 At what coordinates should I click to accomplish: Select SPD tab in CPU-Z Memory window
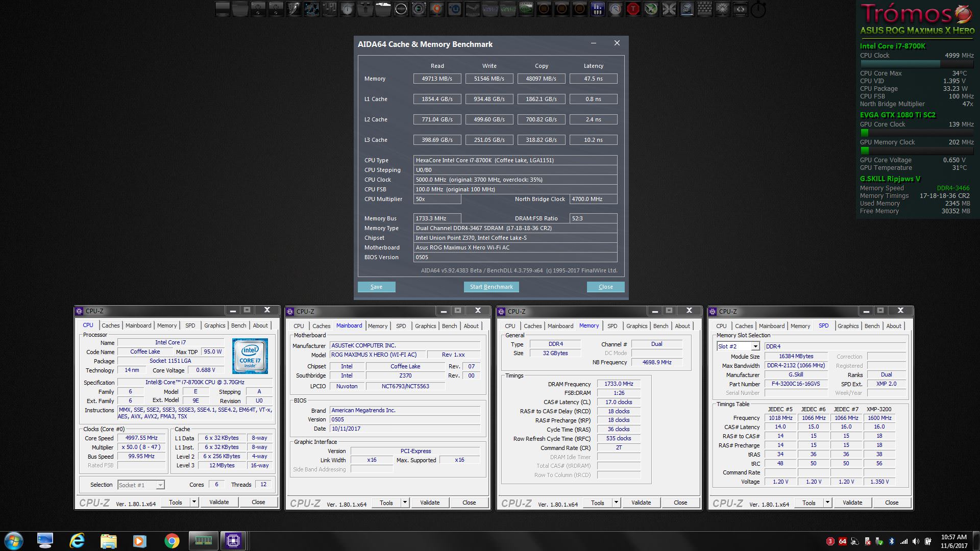[x=612, y=326]
